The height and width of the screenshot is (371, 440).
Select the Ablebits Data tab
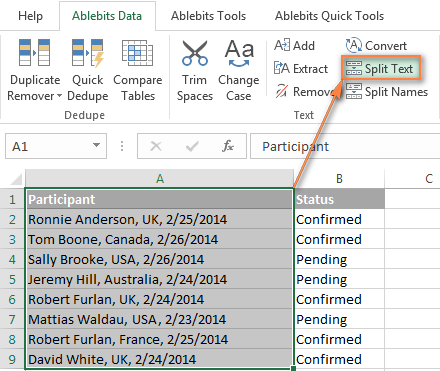pos(107,16)
